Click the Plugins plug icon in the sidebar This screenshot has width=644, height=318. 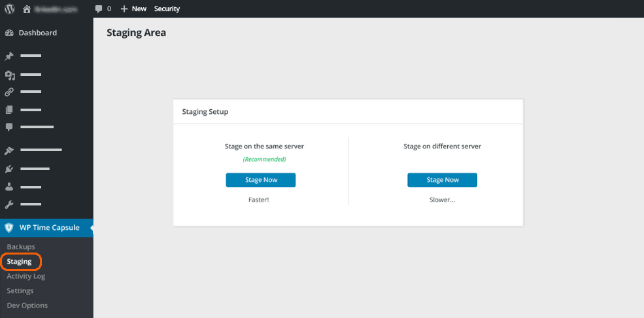pyautogui.click(x=10, y=169)
